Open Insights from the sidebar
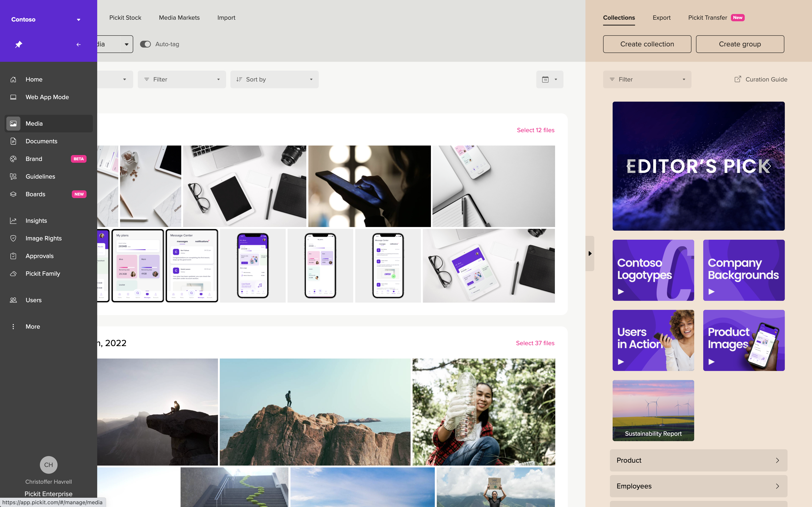Viewport: 812px width, 507px height. click(36, 221)
